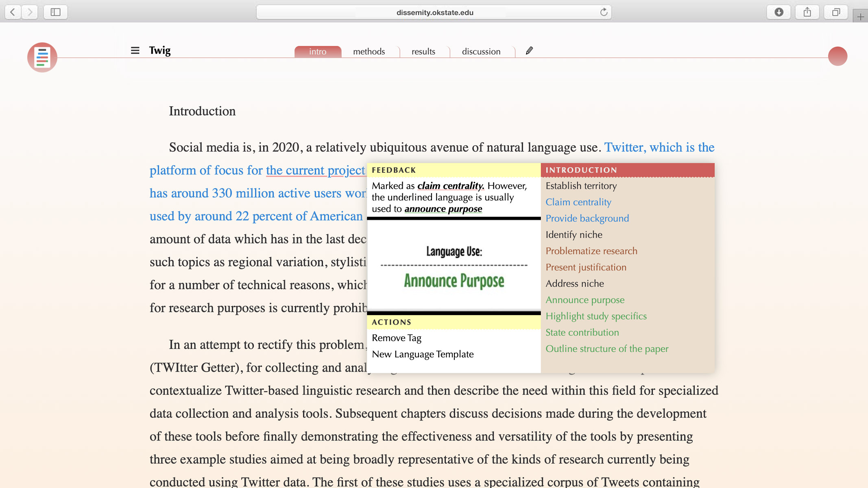This screenshot has width=868, height=488.
Task: Focus the dissemity.okstate.edu address bar
Action: coord(434,12)
